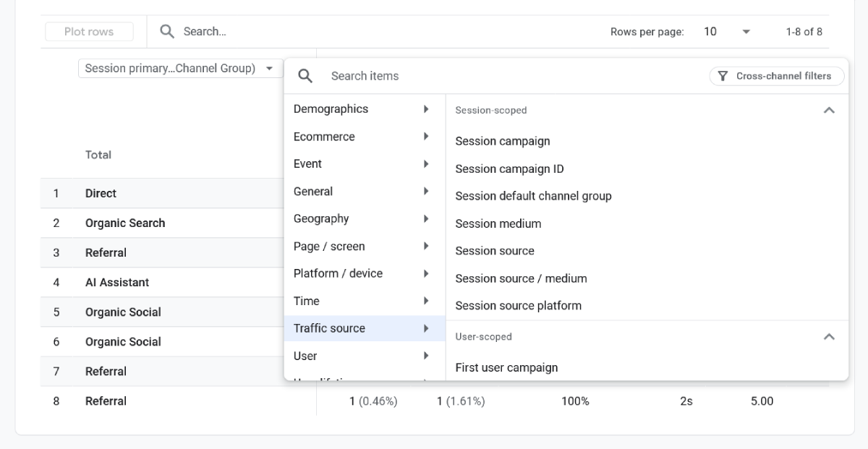Collapse the Session-scoped section chevron
Viewport: 868px width, 449px height.
point(829,111)
